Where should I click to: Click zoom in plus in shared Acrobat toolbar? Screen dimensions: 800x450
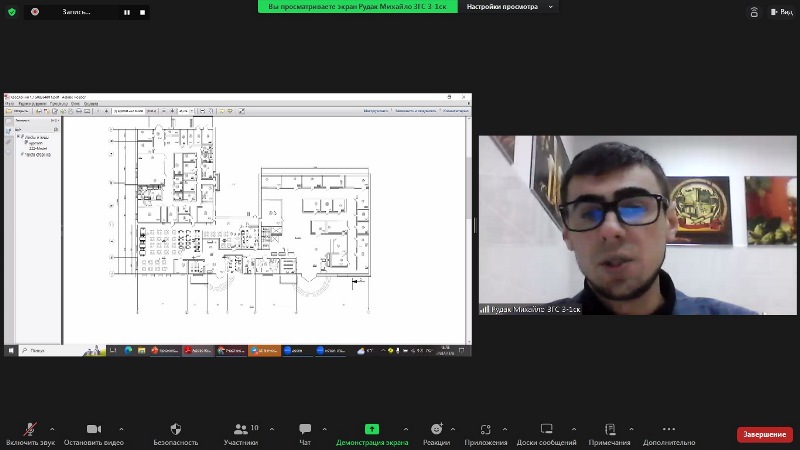tap(172, 111)
